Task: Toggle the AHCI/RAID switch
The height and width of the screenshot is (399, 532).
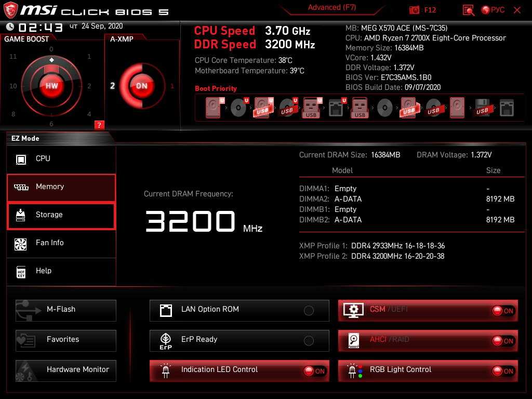Action: coord(503,341)
